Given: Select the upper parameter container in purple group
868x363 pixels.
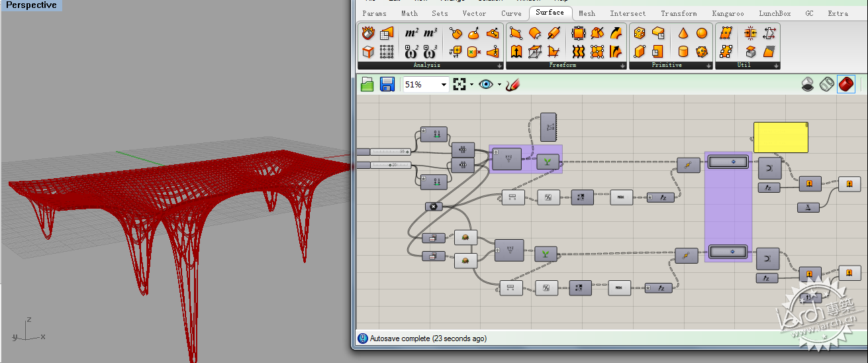Looking at the screenshot, I should point(728,161).
